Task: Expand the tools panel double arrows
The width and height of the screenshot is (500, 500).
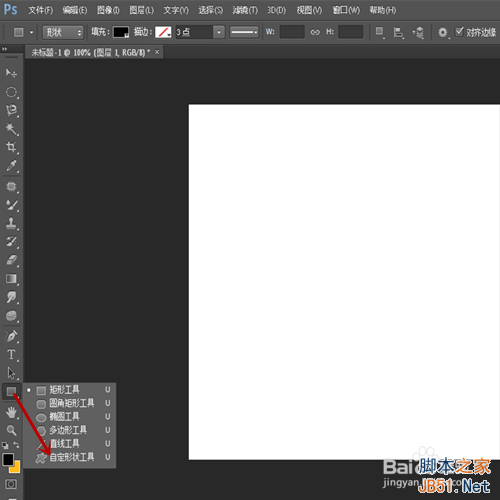Action: click(4, 49)
